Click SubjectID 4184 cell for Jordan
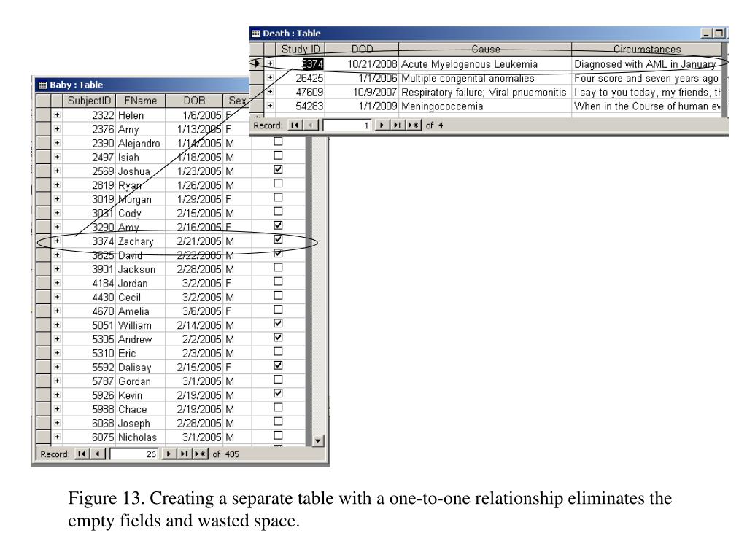 pyautogui.click(x=89, y=284)
